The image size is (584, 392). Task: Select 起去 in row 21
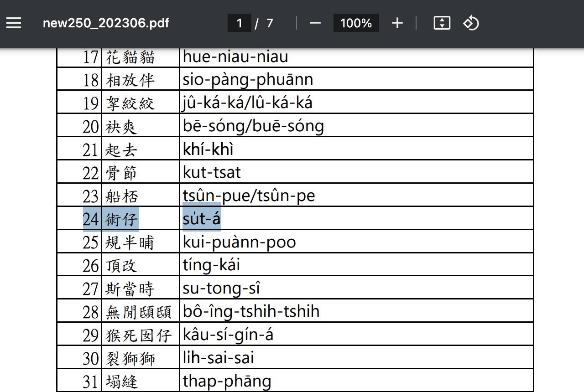(x=121, y=150)
